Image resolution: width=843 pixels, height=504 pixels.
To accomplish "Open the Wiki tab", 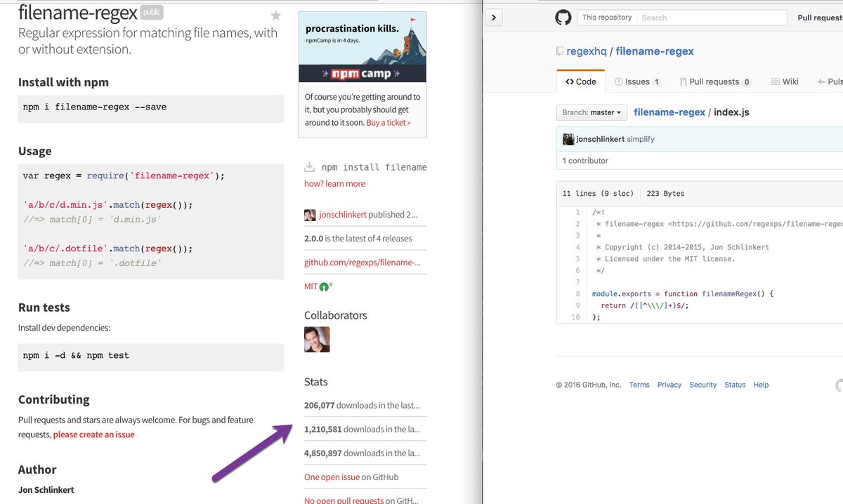I will coord(785,81).
